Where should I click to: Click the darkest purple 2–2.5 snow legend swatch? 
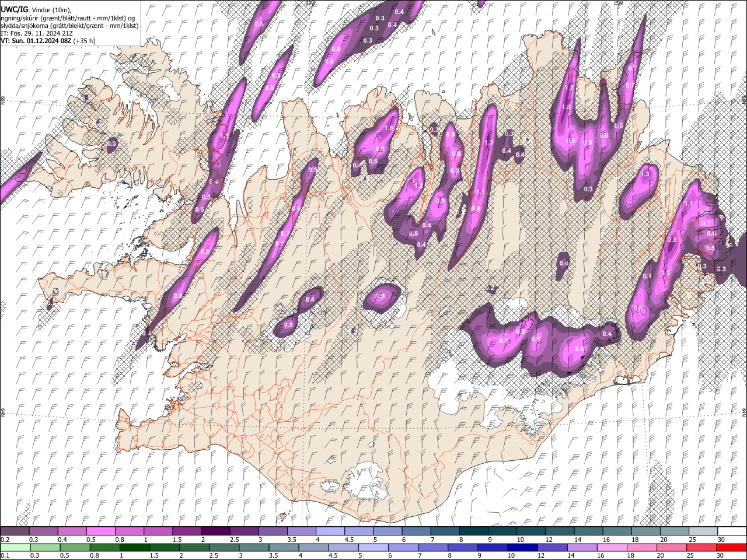[x=215, y=531]
